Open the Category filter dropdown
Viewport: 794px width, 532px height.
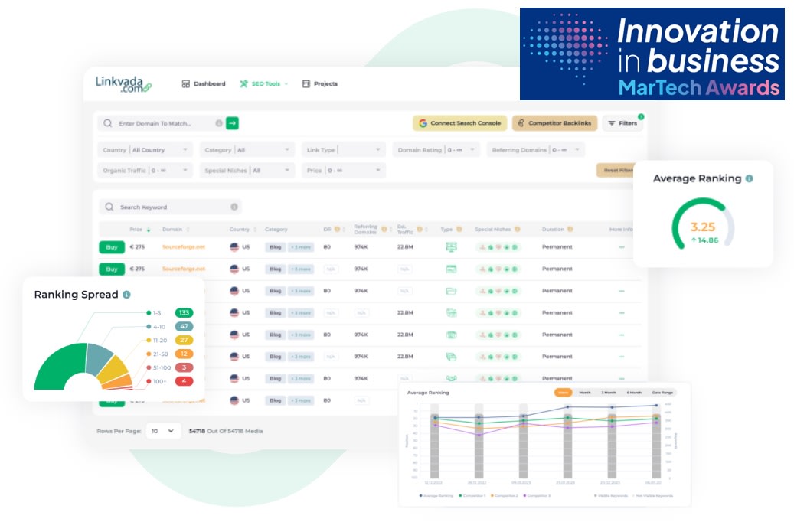[x=247, y=150]
